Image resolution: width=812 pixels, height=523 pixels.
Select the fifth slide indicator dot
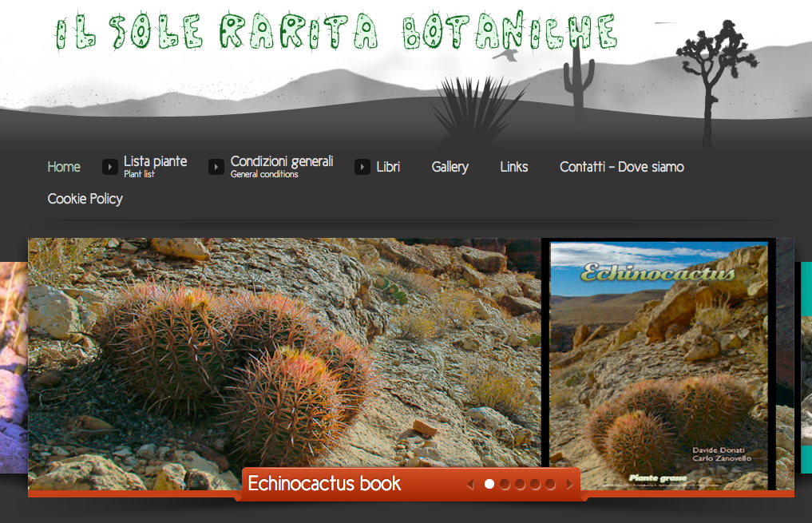pyautogui.click(x=550, y=484)
